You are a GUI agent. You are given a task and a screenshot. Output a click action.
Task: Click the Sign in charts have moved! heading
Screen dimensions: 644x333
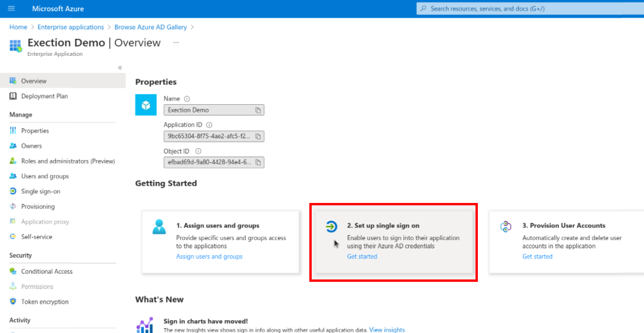pos(206,321)
